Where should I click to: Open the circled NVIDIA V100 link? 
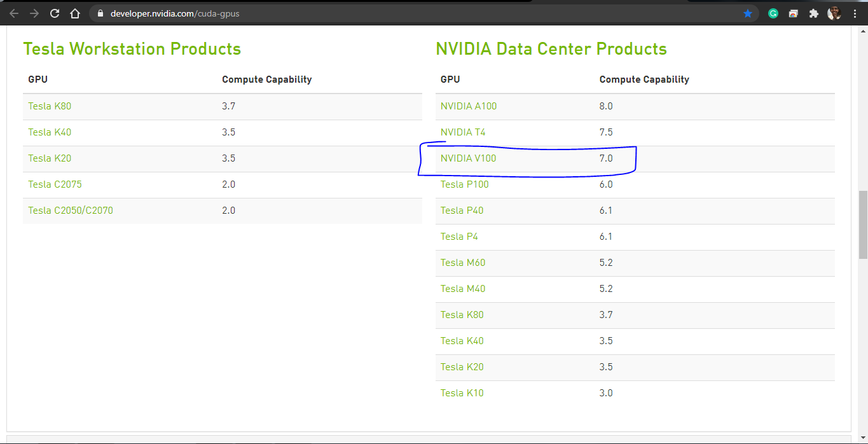tap(468, 158)
